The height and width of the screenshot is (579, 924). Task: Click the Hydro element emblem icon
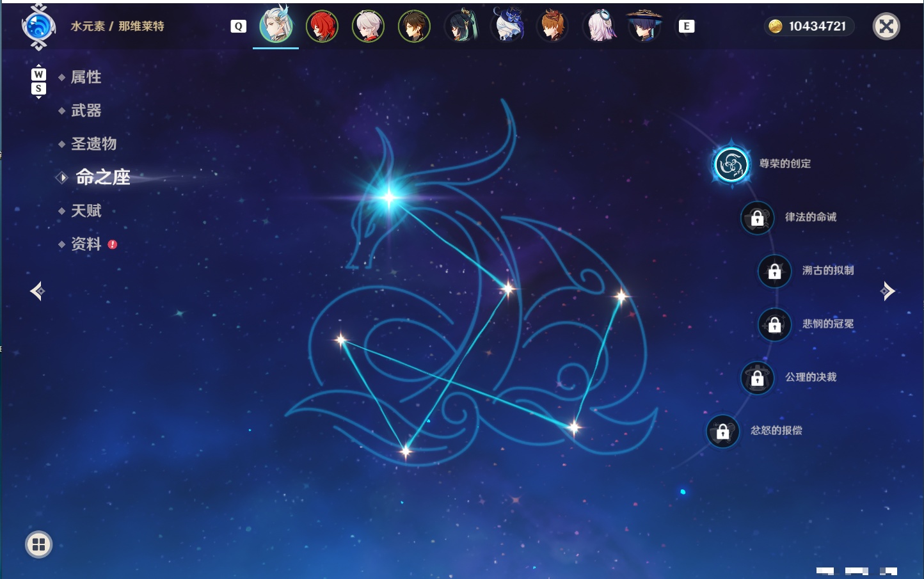(x=38, y=28)
